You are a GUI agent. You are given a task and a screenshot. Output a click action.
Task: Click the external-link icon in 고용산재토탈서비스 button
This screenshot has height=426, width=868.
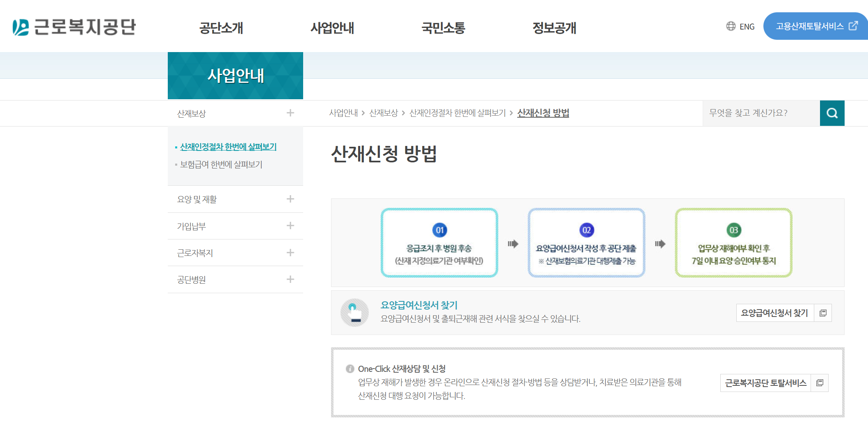pyautogui.click(x=853, y=26)
